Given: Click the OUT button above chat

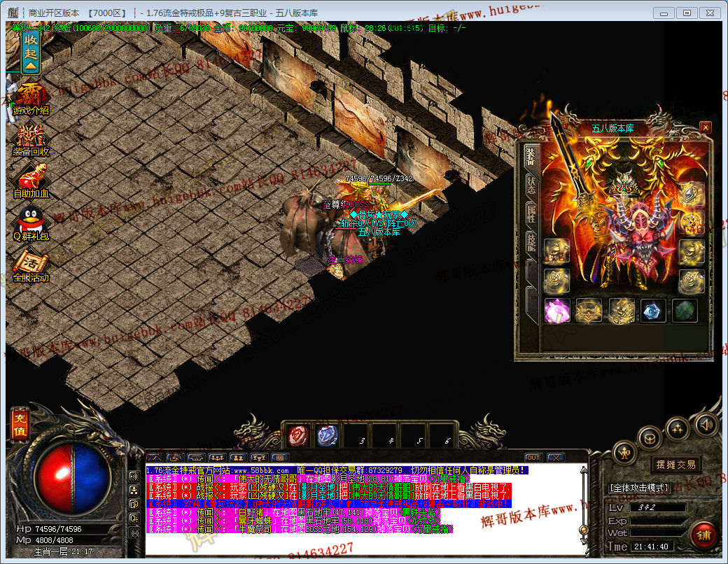Looking at the screenshot, I should point(533,458).
